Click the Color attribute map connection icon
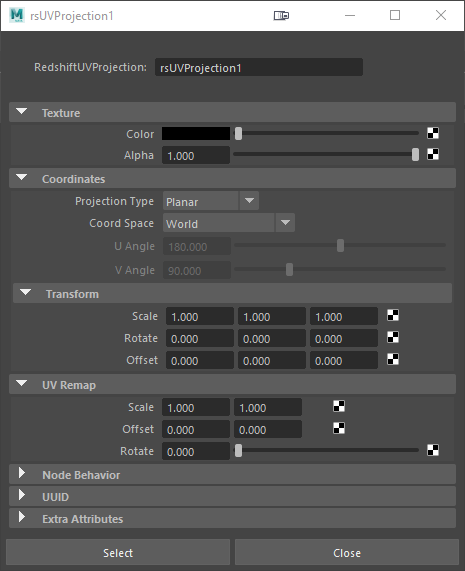 [433, 133]
